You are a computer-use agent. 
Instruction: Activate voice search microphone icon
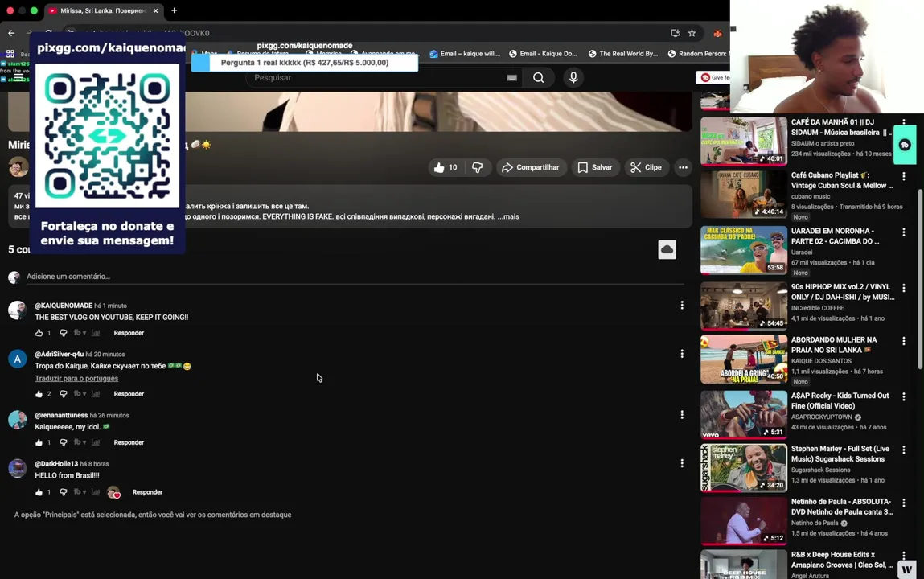tap(573, 78)
